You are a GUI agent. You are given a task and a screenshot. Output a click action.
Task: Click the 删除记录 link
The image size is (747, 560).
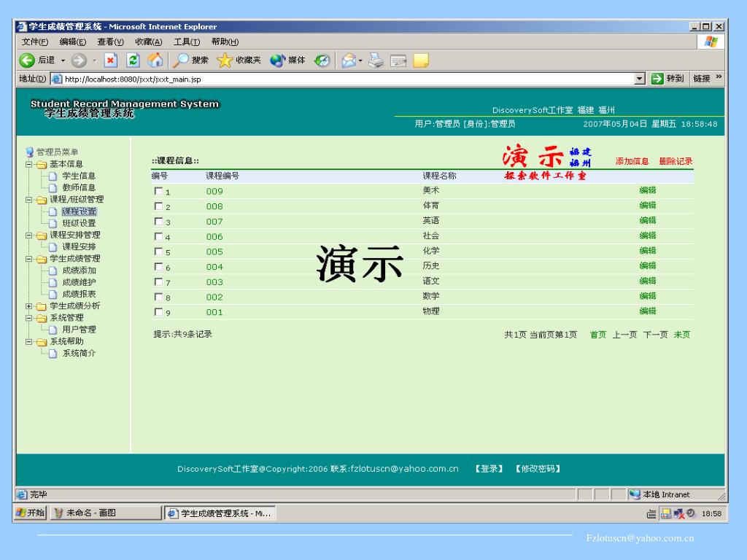point(676,161)
